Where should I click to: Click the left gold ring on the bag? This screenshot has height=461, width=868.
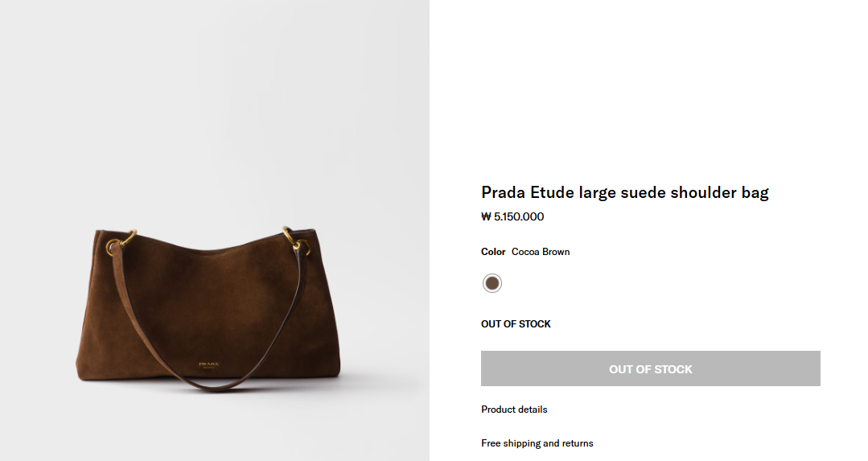point(125,239)
